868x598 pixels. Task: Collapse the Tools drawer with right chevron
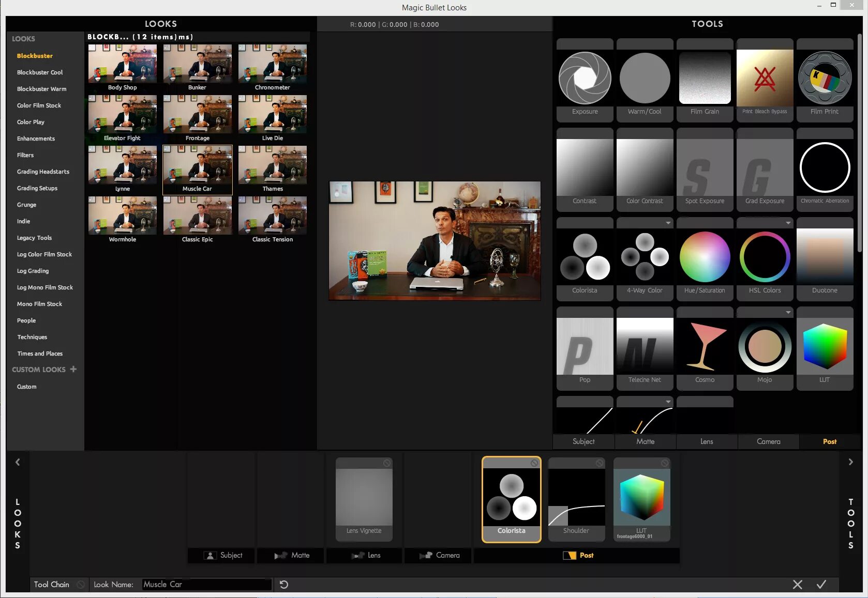coord(850,462)
